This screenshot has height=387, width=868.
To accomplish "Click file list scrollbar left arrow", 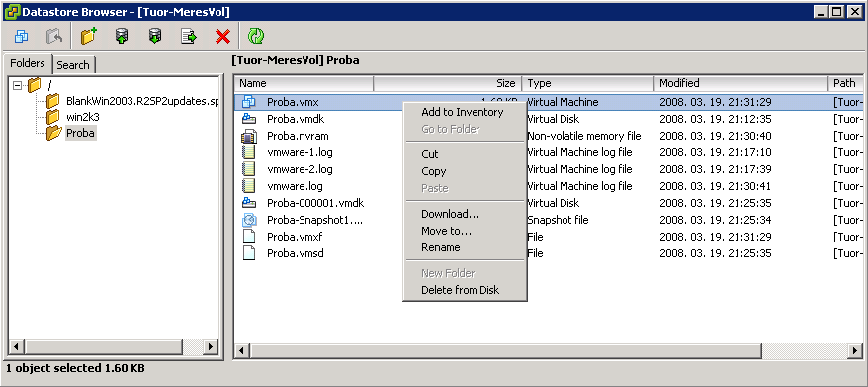I will 241,350.
